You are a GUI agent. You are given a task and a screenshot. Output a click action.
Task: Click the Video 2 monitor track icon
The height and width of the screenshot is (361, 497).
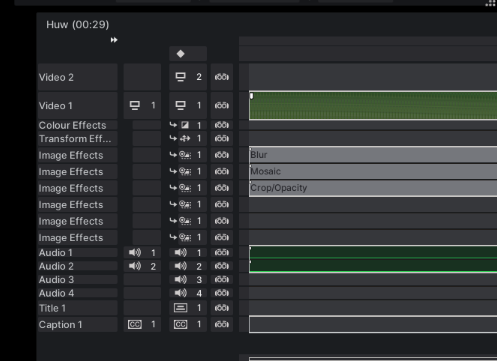(180, 77)
